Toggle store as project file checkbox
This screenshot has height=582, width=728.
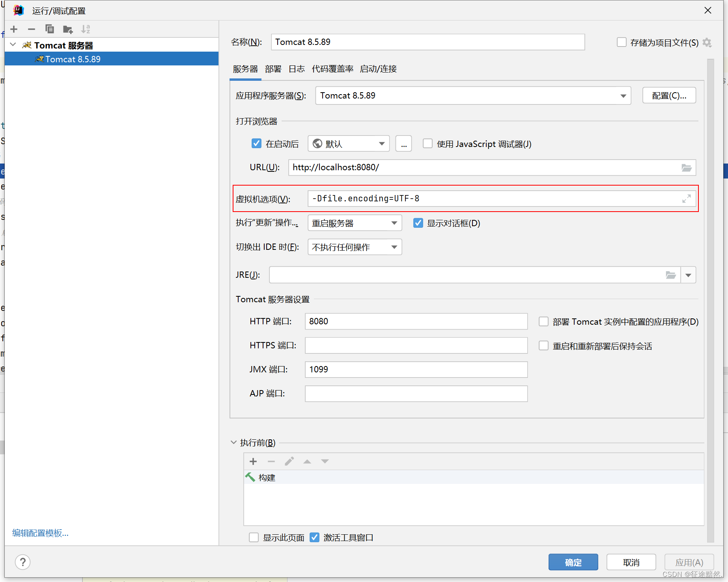pos(622,42)
